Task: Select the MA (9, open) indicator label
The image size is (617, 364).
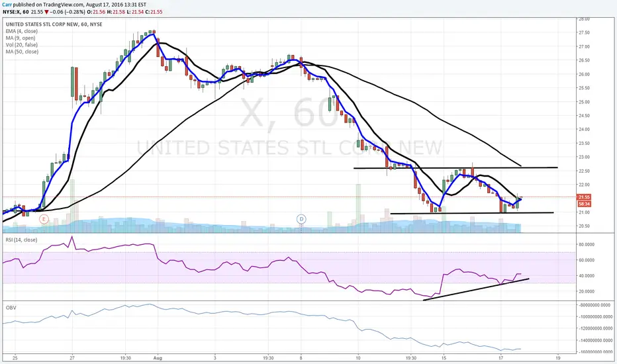Action: pyautogui.click(x=21, y=38)
